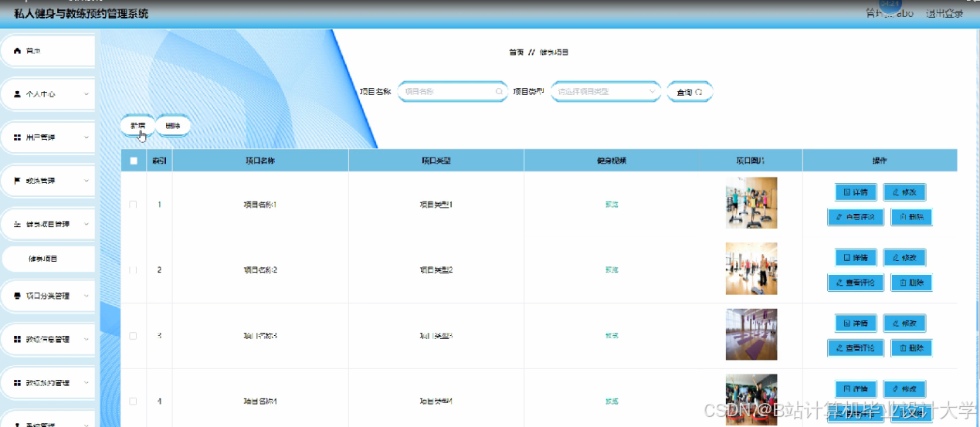Open the 教练信息管理 grid icon menu
The height and width of the screenshot is (427, 980).
coord(17,339)
